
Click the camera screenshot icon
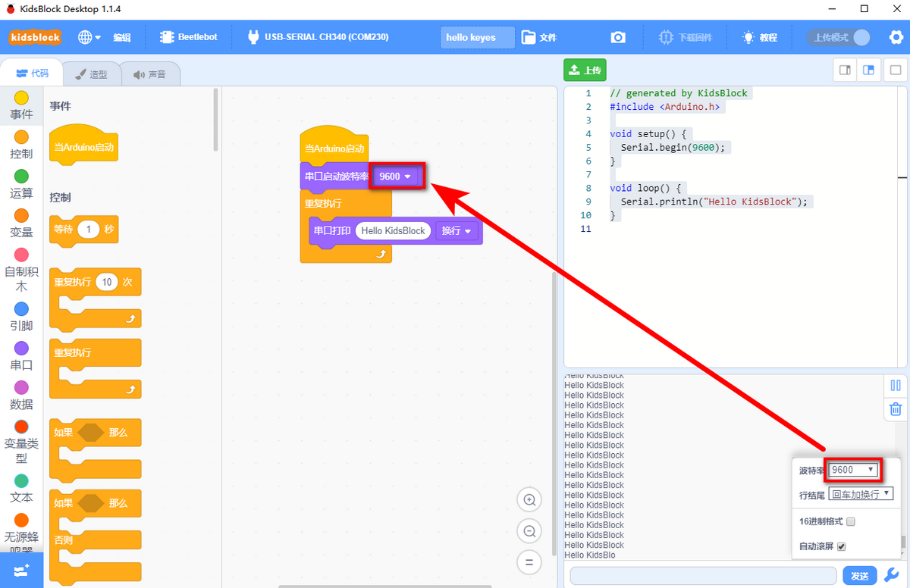click(618, 37)
